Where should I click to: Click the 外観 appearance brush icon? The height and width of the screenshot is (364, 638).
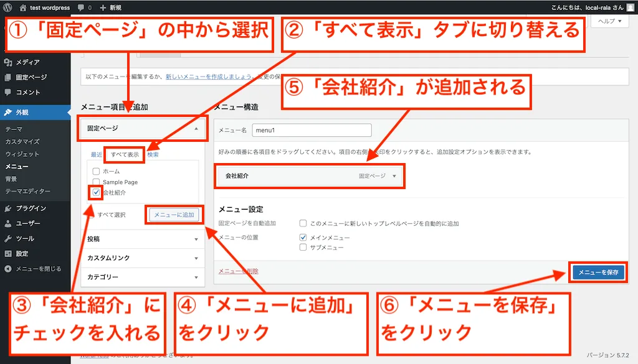(7, 112)
